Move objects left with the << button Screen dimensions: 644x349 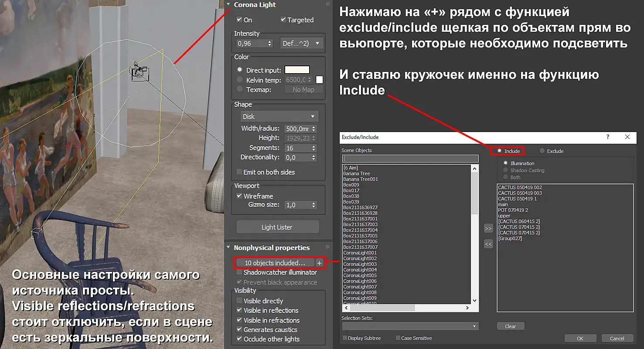pos(488,244)
